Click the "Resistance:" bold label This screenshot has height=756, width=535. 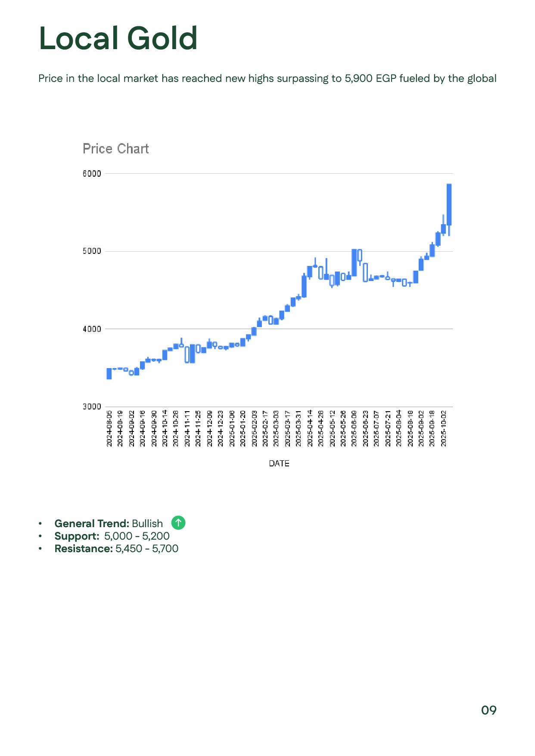click(83, 548)
